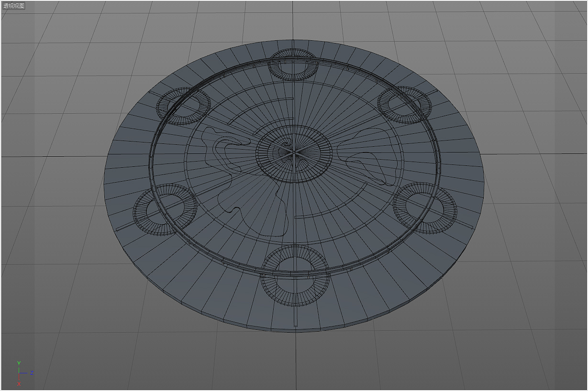Select the ring socket farthest from camera

click(294, 65)
